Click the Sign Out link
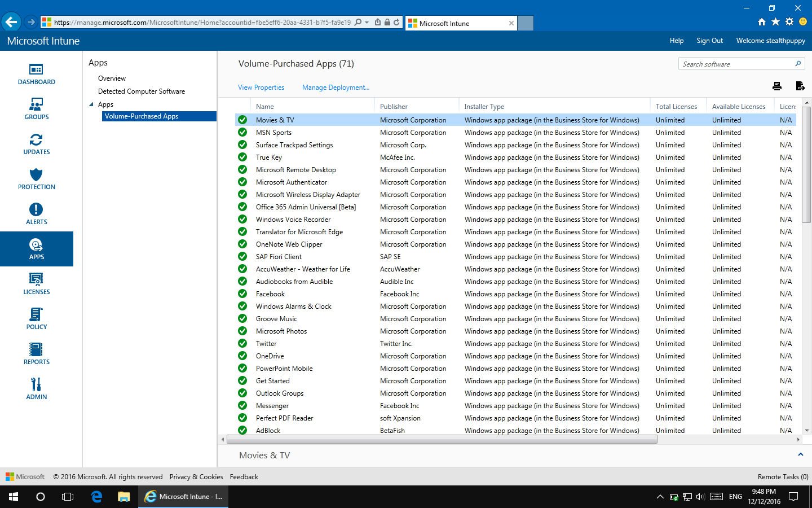Image resolution: width=812 pixels, height=508 pixels. coord(709,41)
